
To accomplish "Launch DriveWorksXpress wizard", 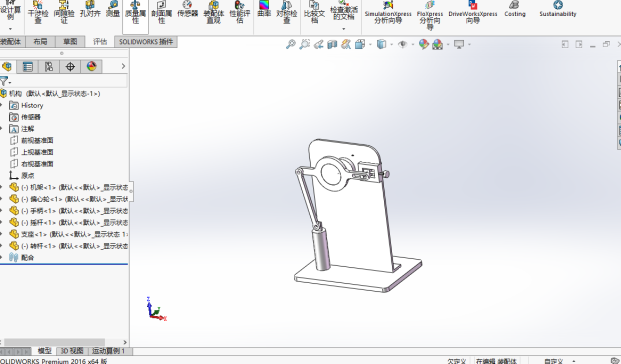I will [x=472, y=12].
